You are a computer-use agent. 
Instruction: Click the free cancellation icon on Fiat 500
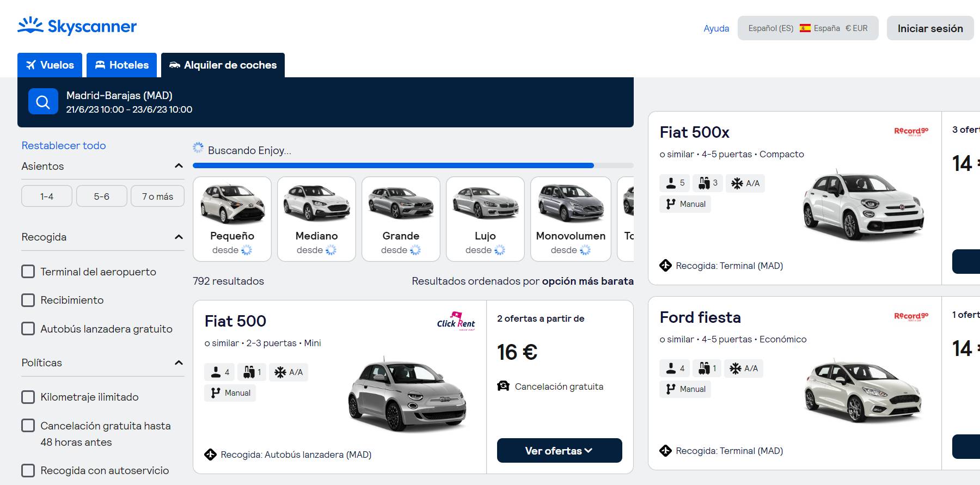click(x=503, y=386)
